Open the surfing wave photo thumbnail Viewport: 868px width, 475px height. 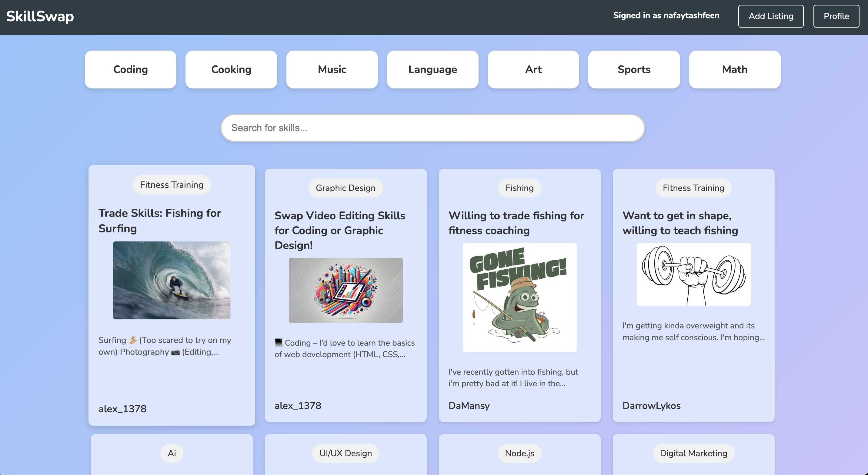(172, 280)
